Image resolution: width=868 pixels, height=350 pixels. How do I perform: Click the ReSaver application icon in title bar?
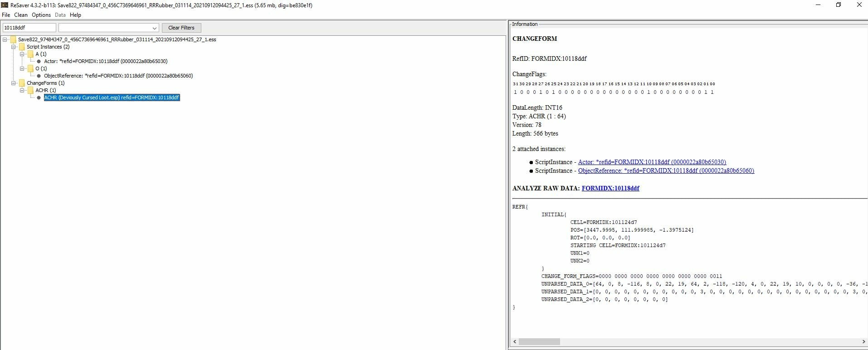click(x=5, y=5)
